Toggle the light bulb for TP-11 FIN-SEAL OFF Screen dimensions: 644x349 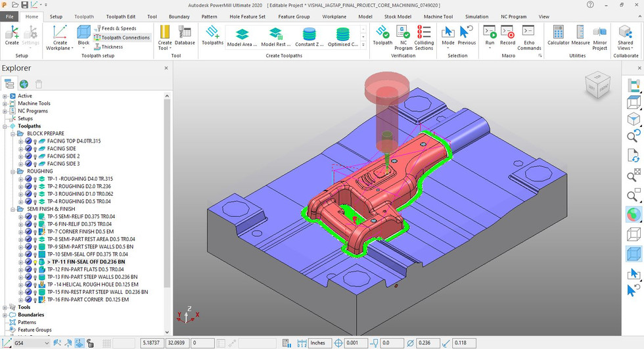(x=35, y=262)
